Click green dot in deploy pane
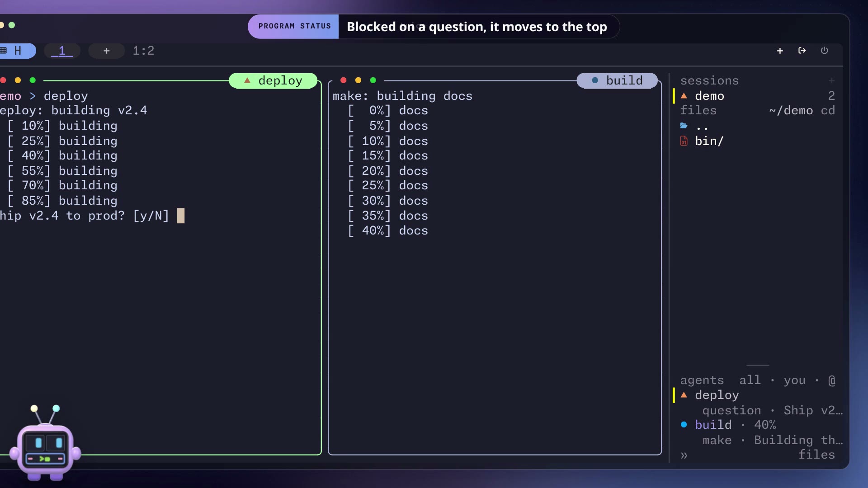This screenshot has height=488, width=868. point(33,80)
